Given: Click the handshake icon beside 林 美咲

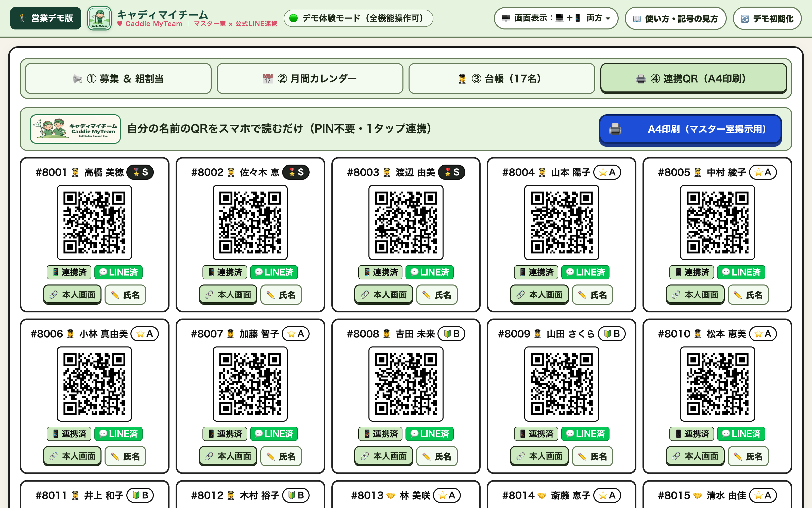Looking at the screenshot, I should (391, 496).
